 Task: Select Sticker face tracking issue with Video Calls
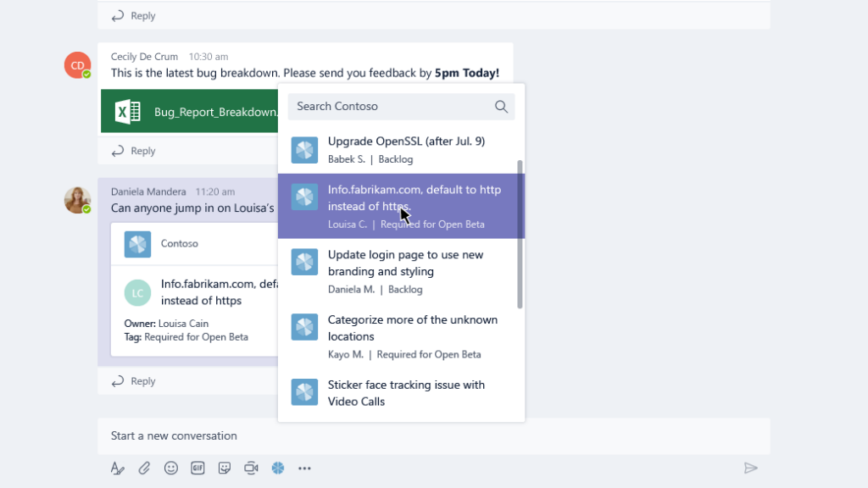401,393
